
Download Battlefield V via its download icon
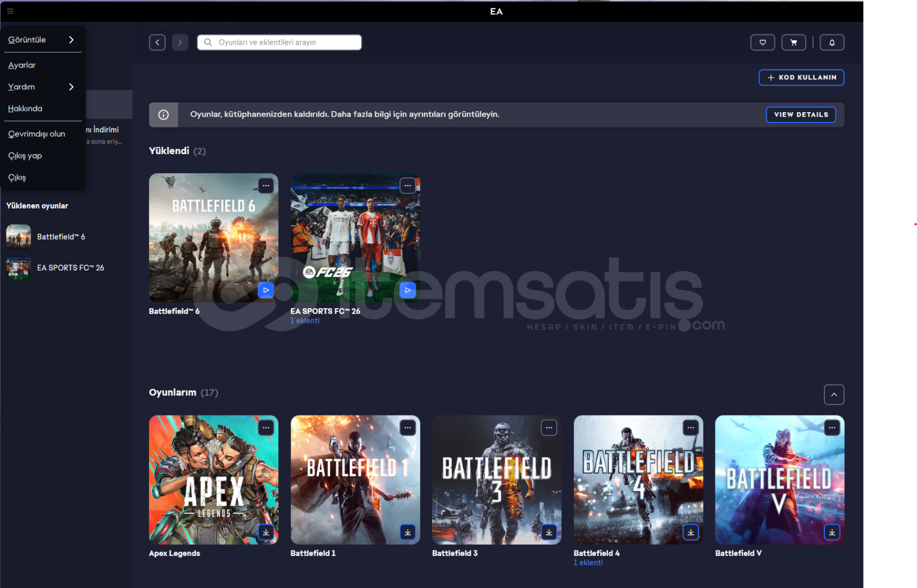832,532
